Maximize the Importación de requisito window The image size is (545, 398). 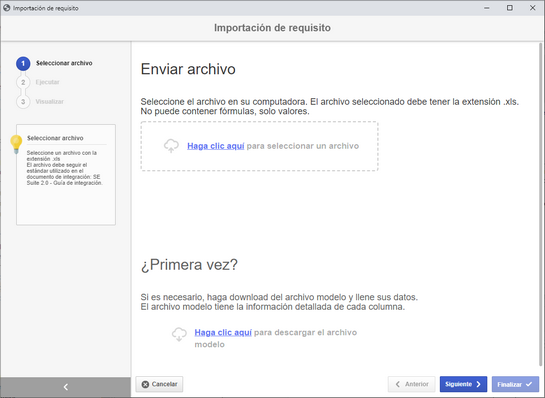[510, 8]
